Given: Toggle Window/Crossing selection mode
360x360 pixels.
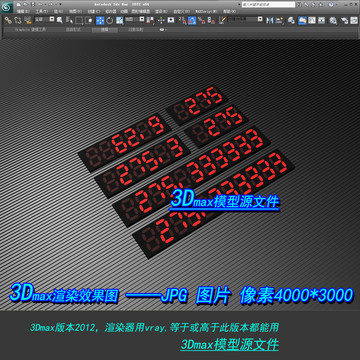Looking at the screenshot, I should coord(89,20).
